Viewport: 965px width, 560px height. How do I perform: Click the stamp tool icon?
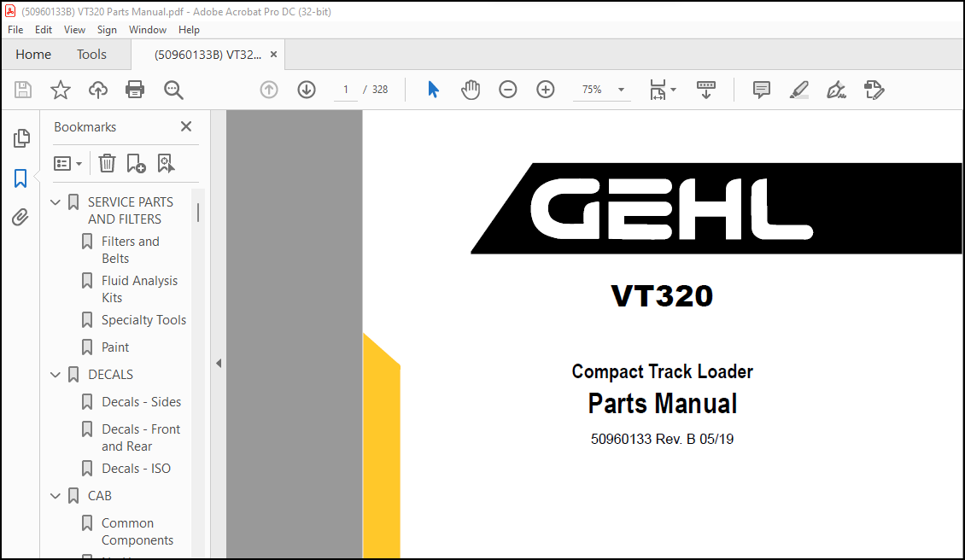click(x=874, y=90)
